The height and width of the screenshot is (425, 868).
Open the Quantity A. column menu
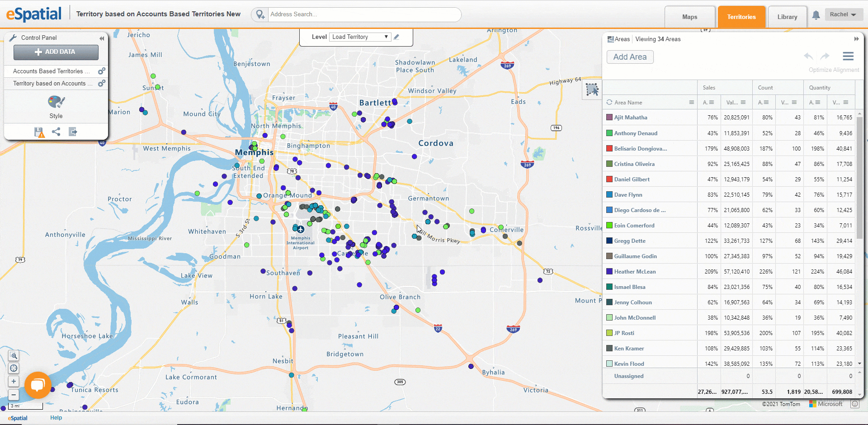[x=817, y=103]
